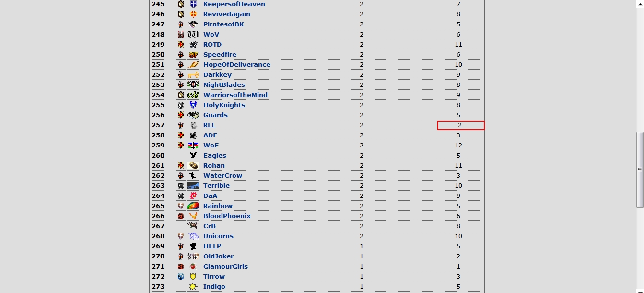Open the OldJoker clan page
Screen dimensions: 644x293
(x=218, y=256)
